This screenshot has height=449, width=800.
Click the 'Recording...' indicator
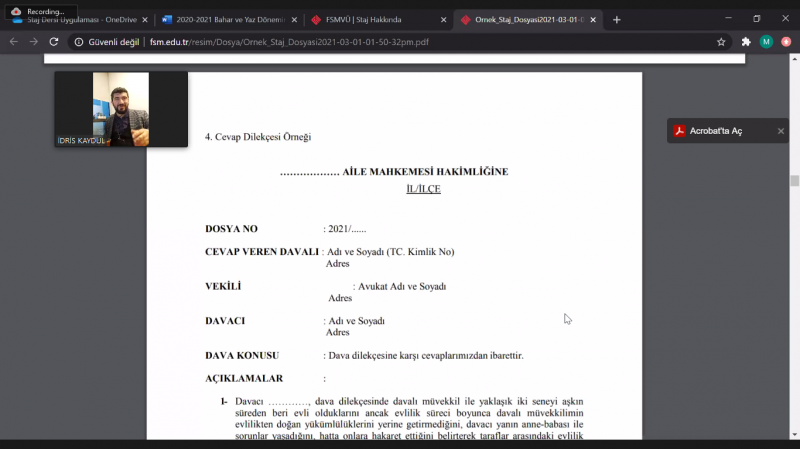click(38, 11)
